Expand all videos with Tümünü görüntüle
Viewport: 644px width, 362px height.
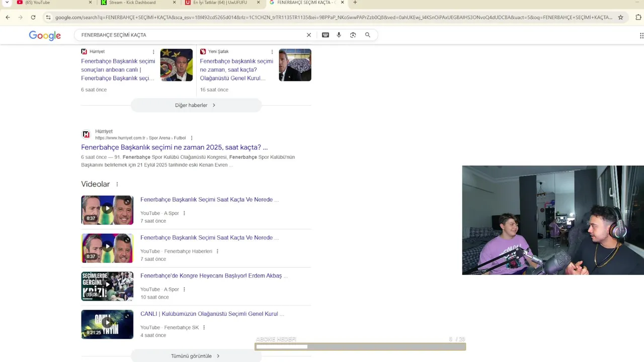pos(196,356)
